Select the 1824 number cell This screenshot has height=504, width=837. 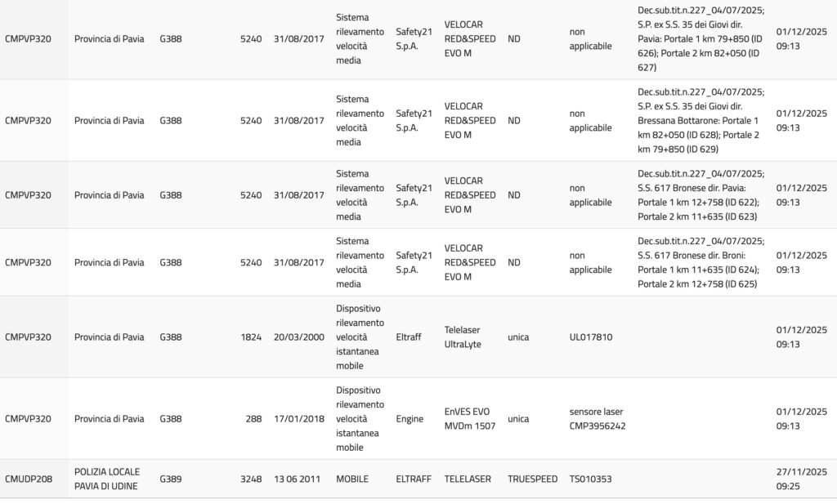coord(251,337)
